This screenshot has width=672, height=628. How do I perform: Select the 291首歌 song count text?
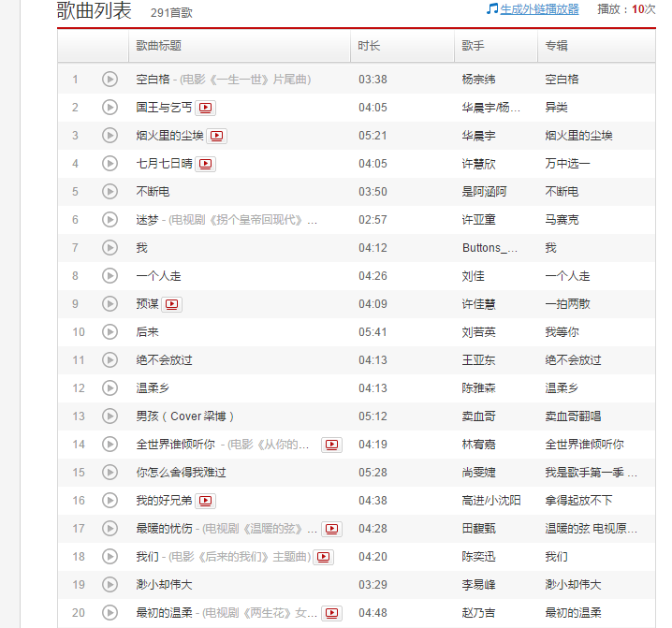point(171,13)
